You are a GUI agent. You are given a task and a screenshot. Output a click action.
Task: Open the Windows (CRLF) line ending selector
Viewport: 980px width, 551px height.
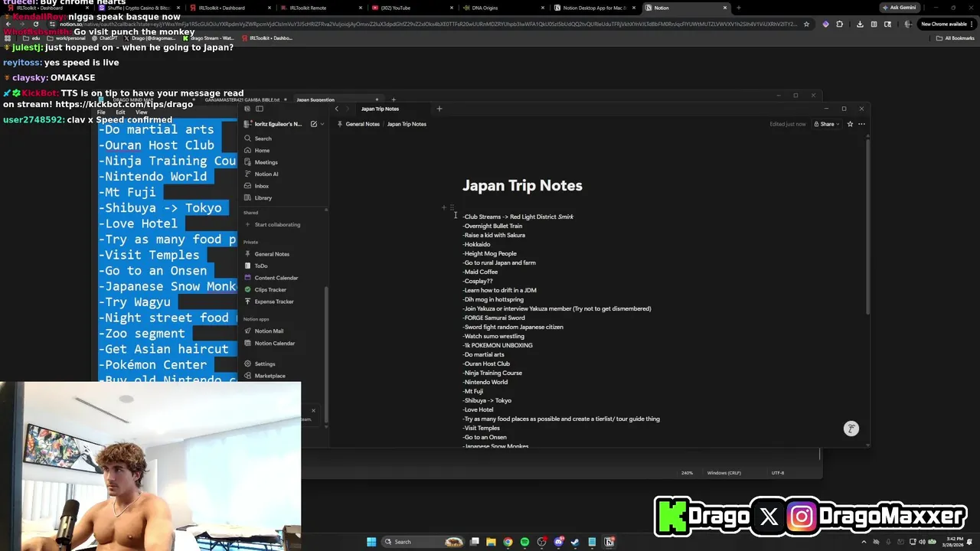724,473
